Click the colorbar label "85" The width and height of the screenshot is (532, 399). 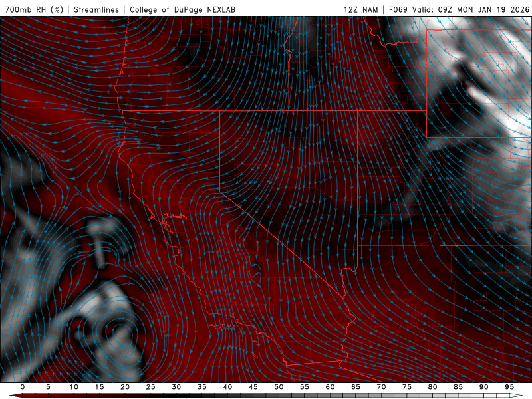pos(458,387)
